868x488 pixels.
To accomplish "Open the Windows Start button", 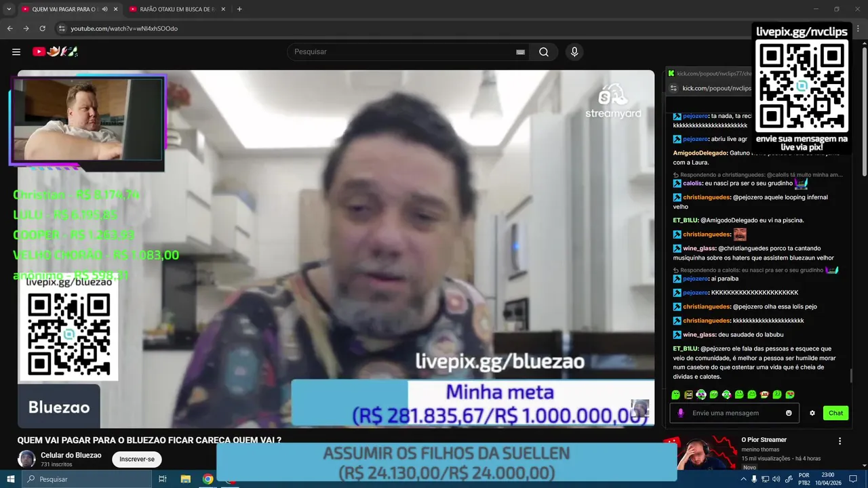I will click(11, 479).
